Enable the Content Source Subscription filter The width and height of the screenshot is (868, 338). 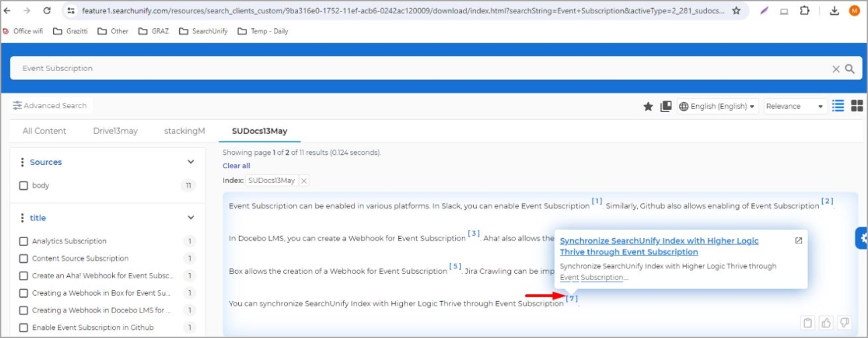tap(23, 259)
